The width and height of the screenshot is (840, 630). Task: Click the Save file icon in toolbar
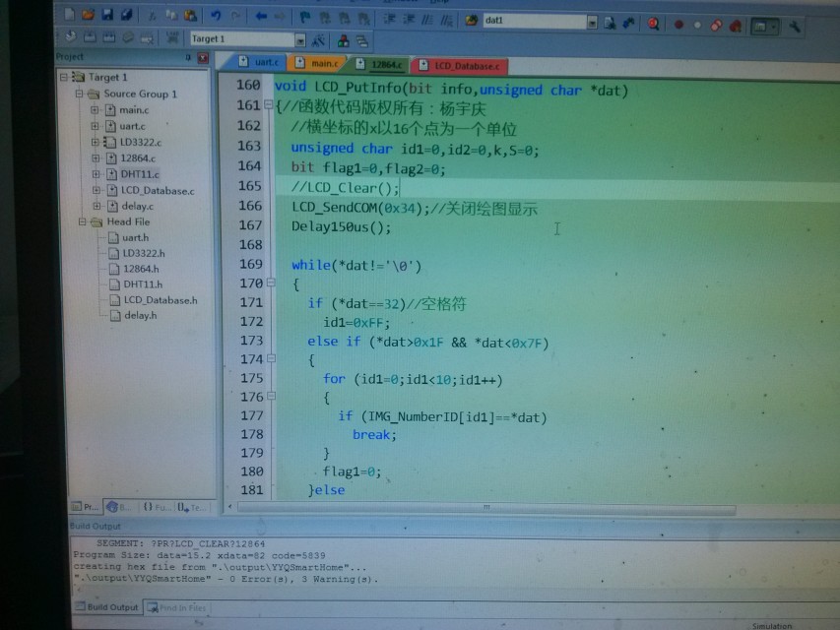(108, 17)
